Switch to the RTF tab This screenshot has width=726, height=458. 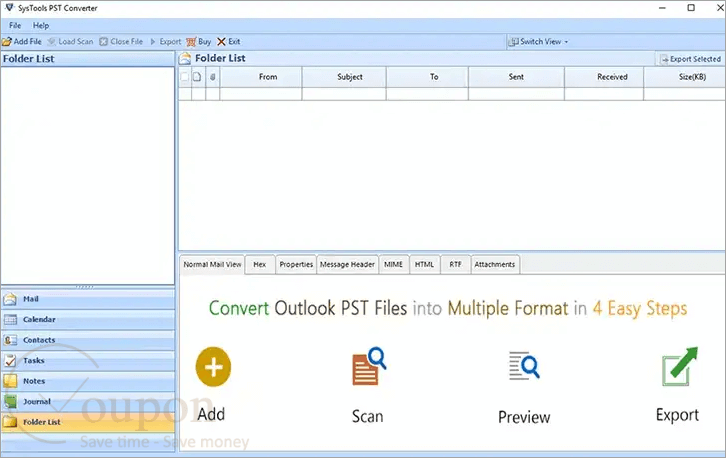(x=456, y=264)
